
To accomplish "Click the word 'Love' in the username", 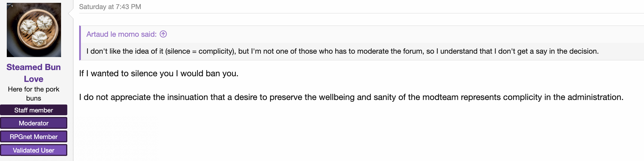I will [x=34, y=79].
